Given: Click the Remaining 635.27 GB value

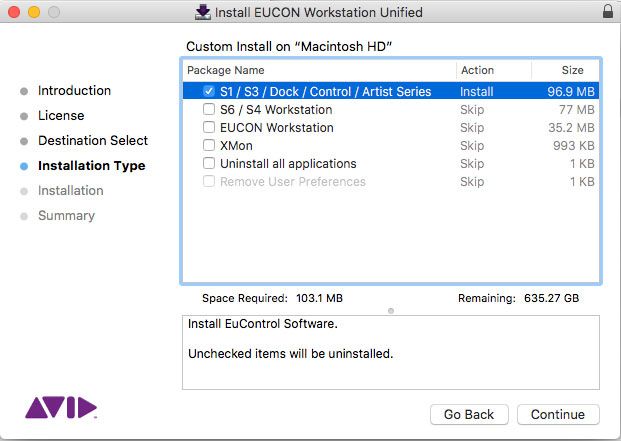Looking at the screenshot, I should [x=551, y=298].
